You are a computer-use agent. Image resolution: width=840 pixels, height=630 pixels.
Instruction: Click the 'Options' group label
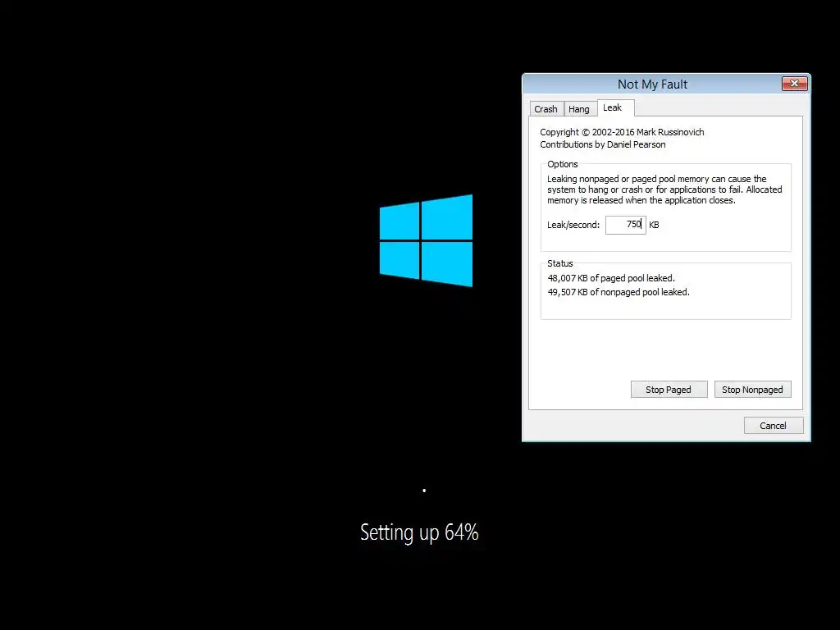[562, 164]
